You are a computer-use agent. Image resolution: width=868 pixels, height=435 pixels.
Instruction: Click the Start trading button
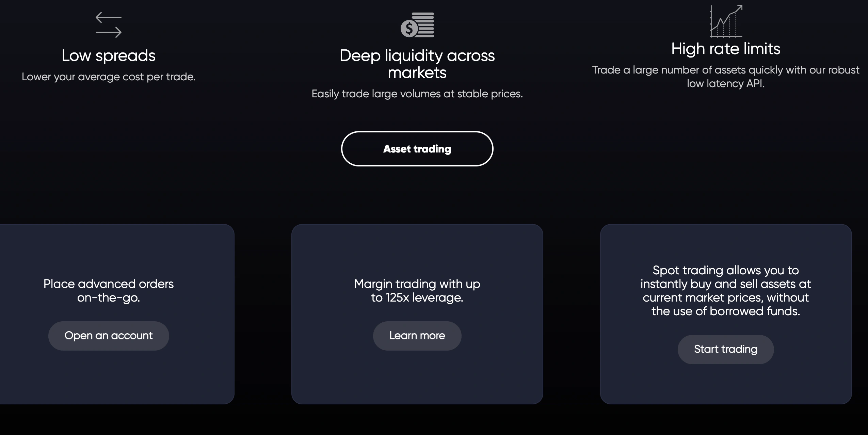(726, 349)
